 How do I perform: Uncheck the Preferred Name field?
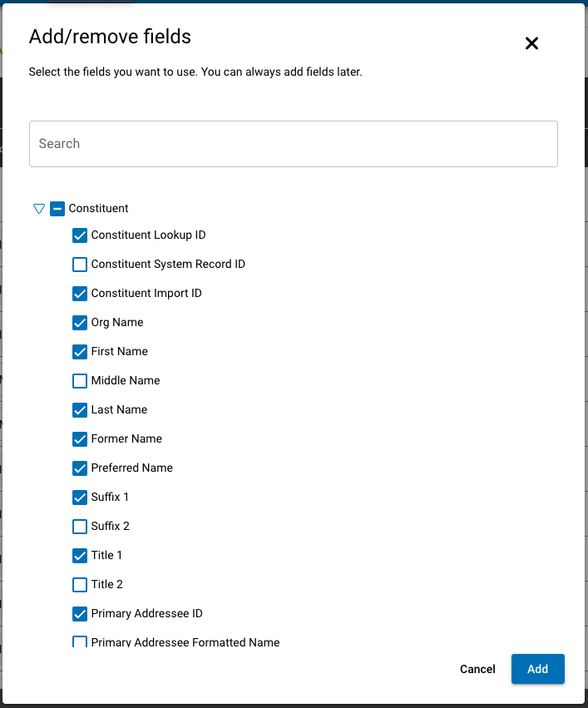[x=80, y=468]
